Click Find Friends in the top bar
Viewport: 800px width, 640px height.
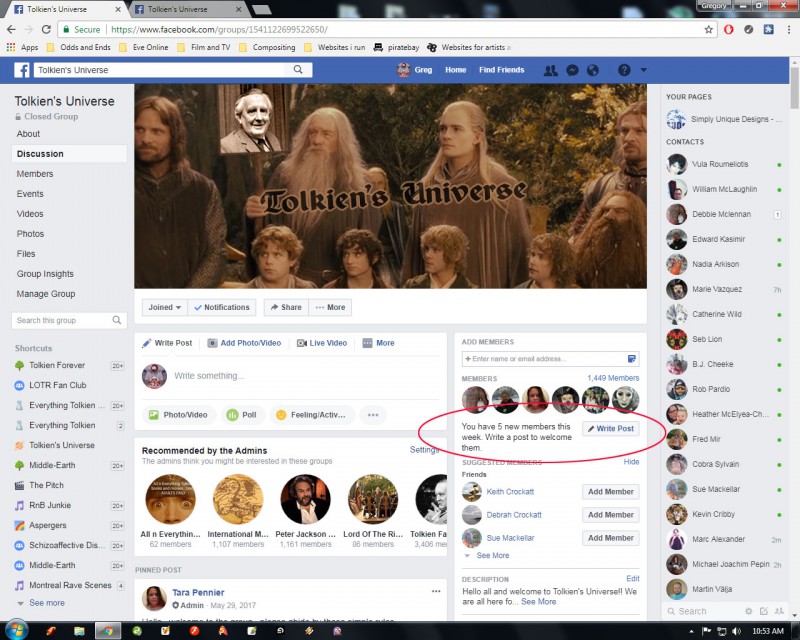[x=502, y=70]
